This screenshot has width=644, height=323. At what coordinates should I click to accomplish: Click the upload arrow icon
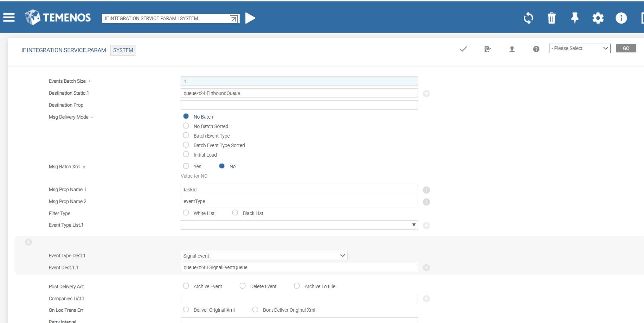(x=512, y=49)
